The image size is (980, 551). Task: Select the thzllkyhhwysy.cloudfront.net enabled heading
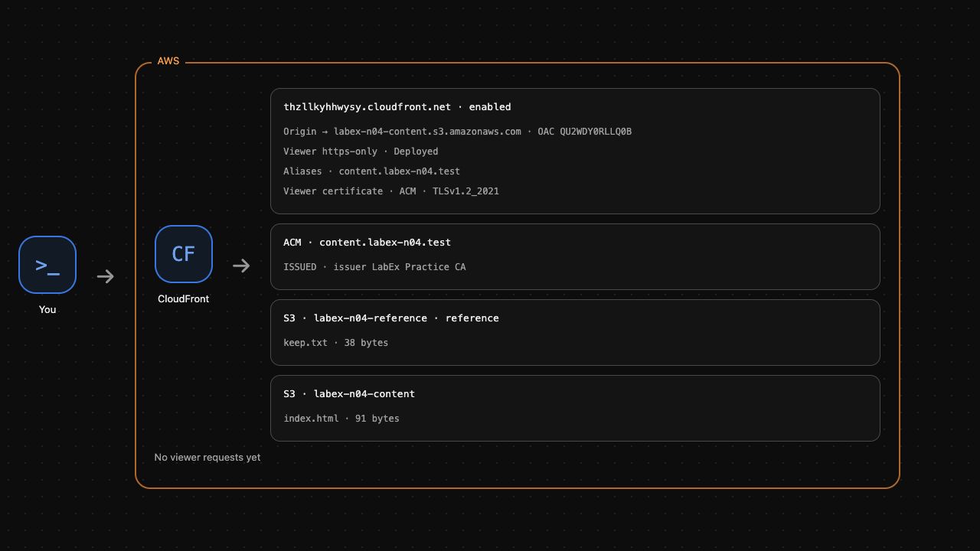397,107
